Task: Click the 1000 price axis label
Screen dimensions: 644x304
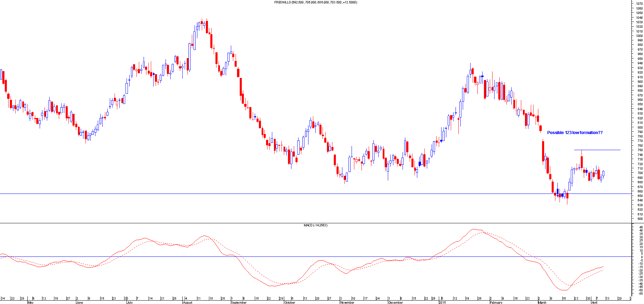Action: pos(639,36)
